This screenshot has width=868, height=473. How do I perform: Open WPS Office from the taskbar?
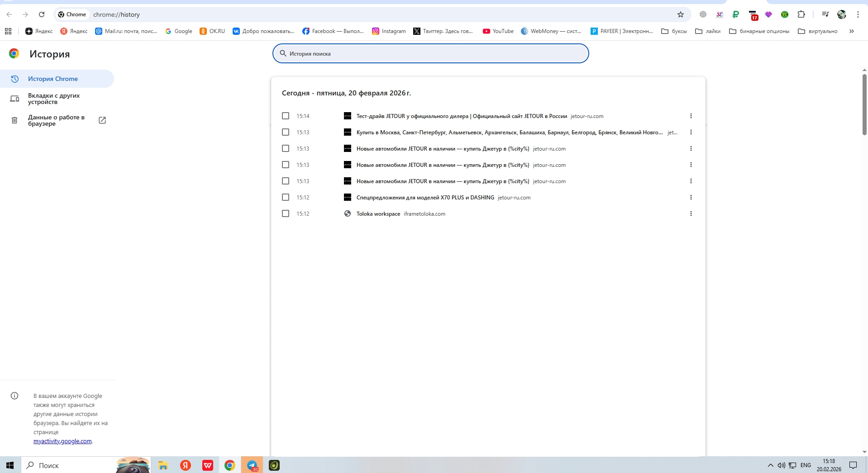tap(208, 465)
